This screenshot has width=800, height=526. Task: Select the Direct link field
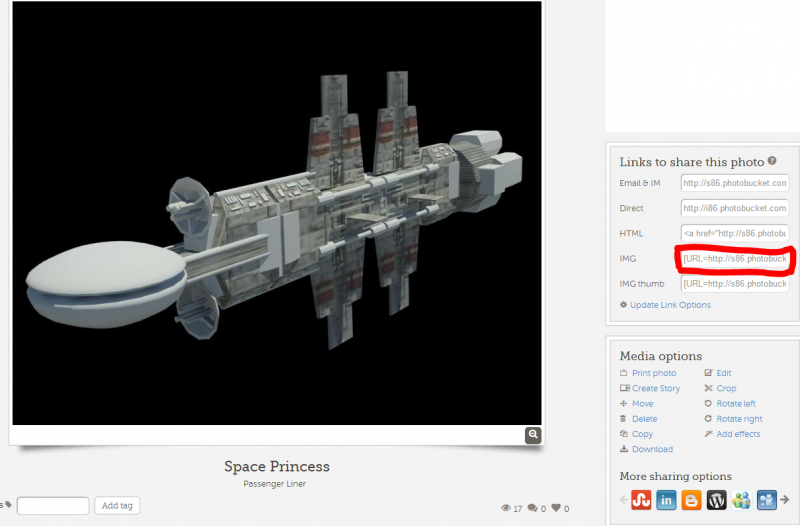click(735, 208)
